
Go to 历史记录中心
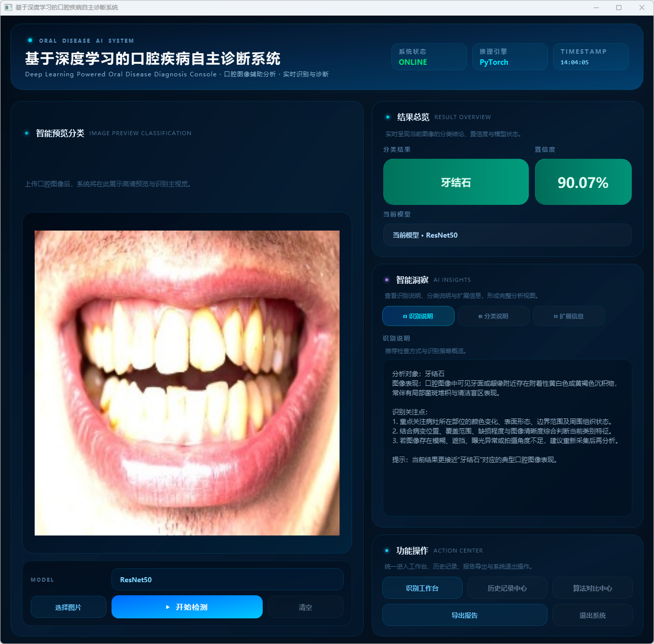(x=507, y=588)
